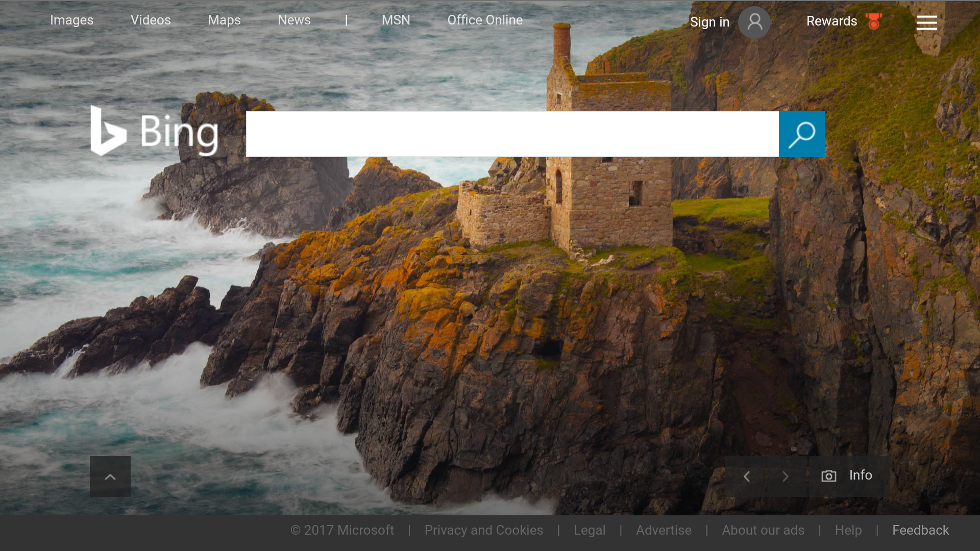
Task: Open the Videos tab
Action: 151,20
